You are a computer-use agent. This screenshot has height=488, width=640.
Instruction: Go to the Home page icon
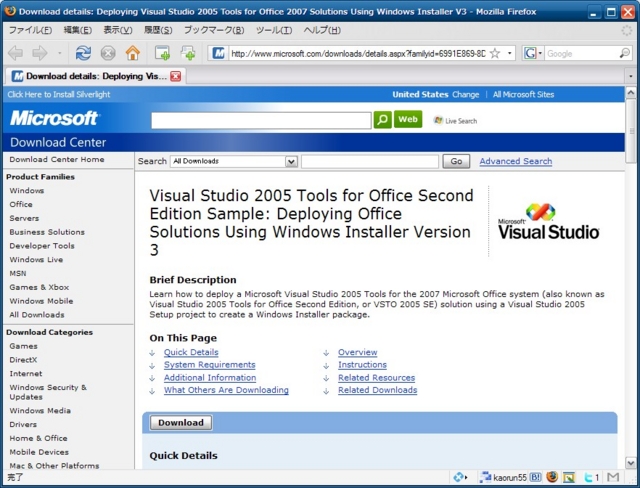pyautogui.click(x=133, y=53)
